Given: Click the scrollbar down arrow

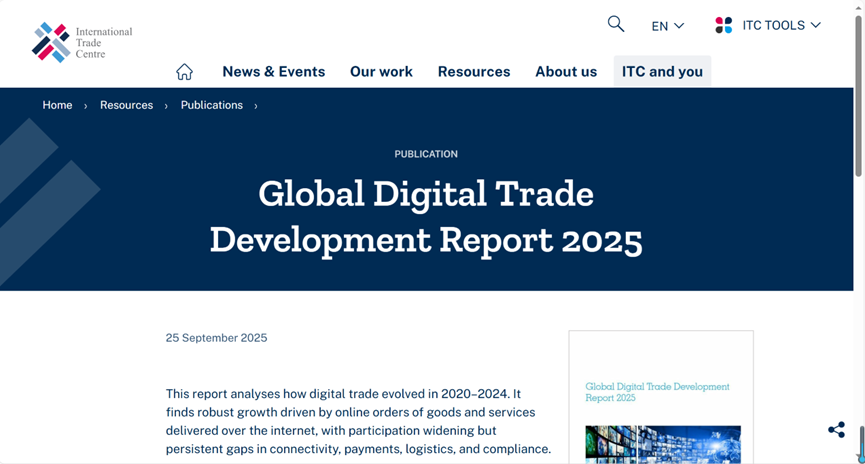Looking at the screenshot, I should coord(858,458).
